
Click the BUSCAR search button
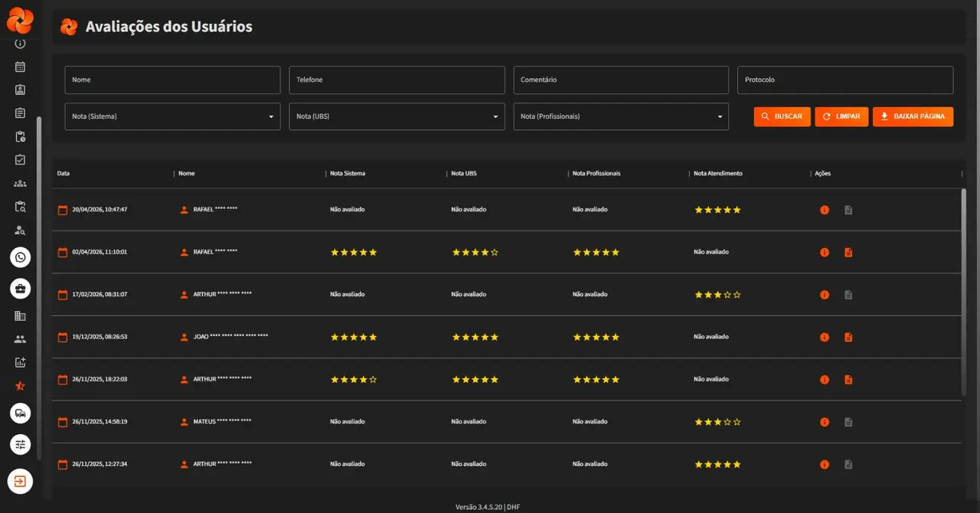[x=782, y=116]
